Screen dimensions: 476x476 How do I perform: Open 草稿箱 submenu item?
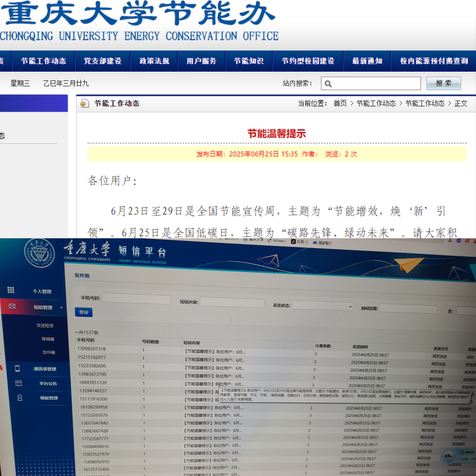tap(48, 339)
